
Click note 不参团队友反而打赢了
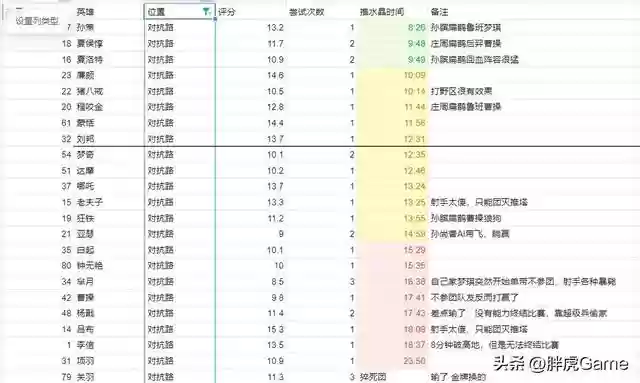point(475,298)
